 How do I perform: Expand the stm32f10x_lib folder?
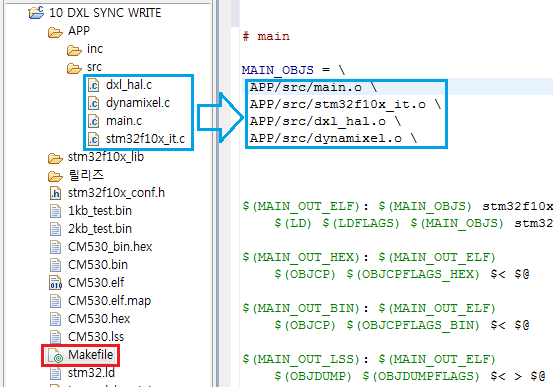[x=106, y=157]
